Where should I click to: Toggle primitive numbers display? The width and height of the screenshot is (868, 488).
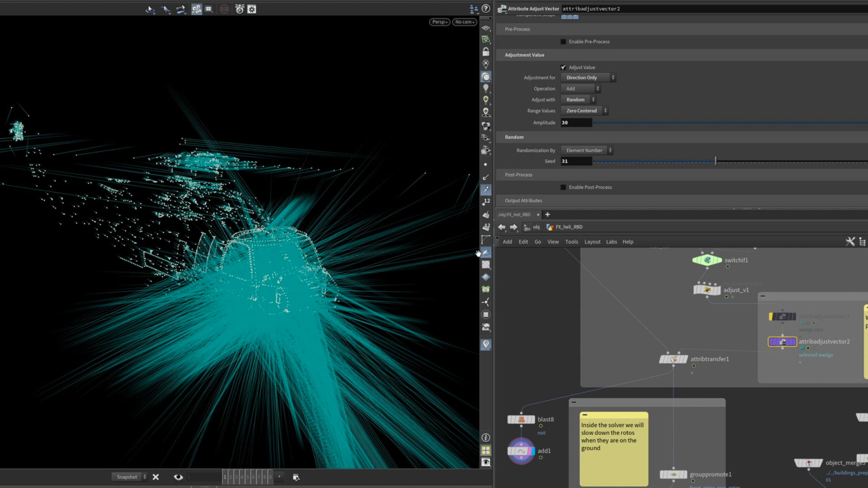[x=486, y=227]
